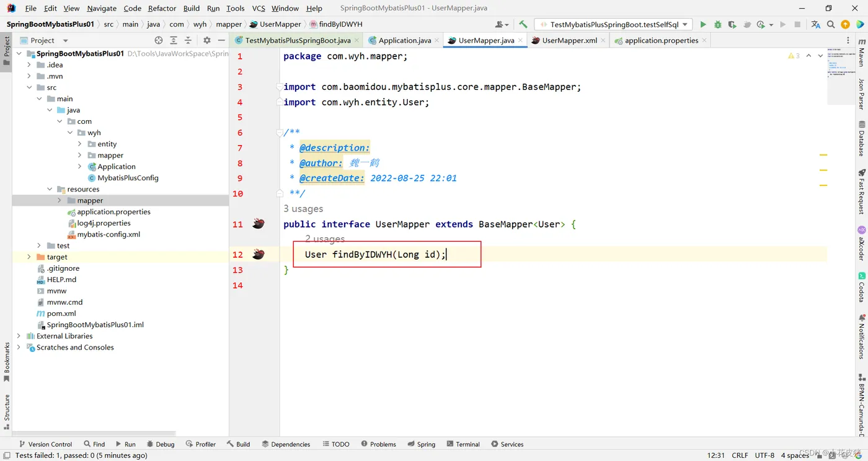The image size is (868, 461).
Task: Expand External Libraries node
Action: coord(19,336)
